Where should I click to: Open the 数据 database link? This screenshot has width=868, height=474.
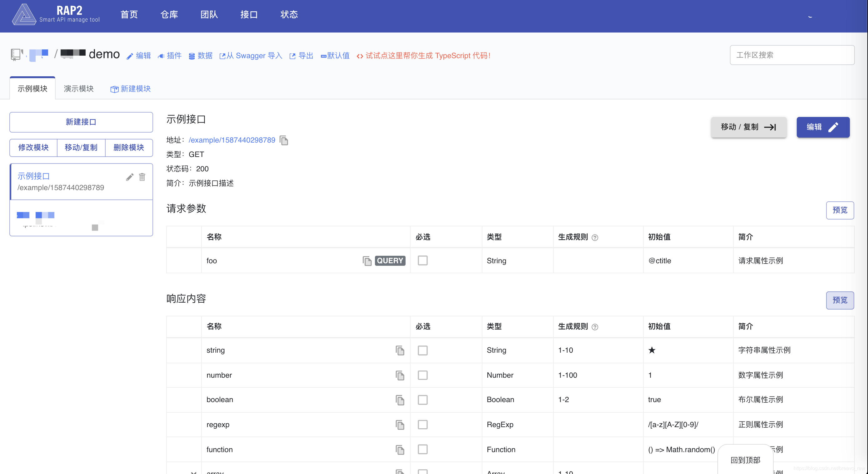point(201,56)
